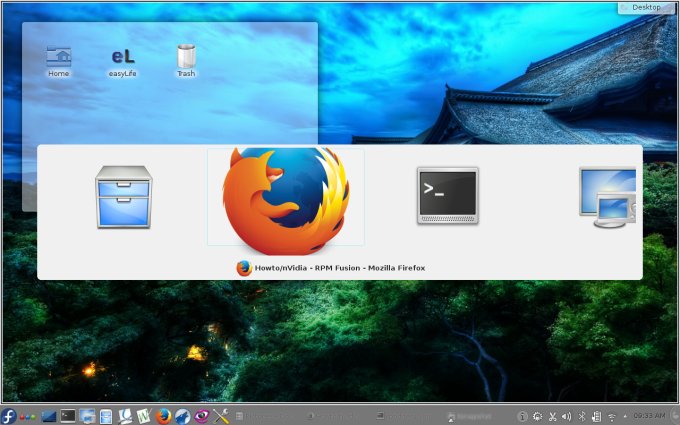Open the Home folder icon

click(x=59, y=62)
